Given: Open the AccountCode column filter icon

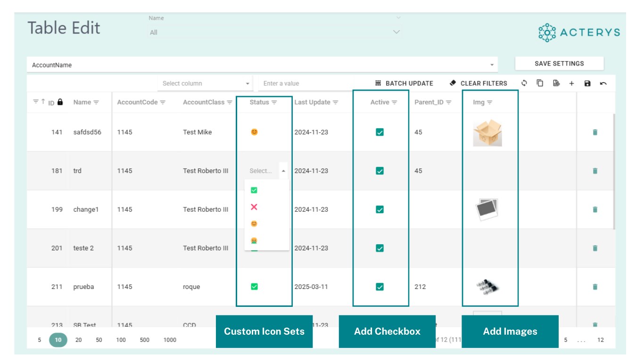Looking at the screenshot, I should pyautogui.click(x=163, y=102).
